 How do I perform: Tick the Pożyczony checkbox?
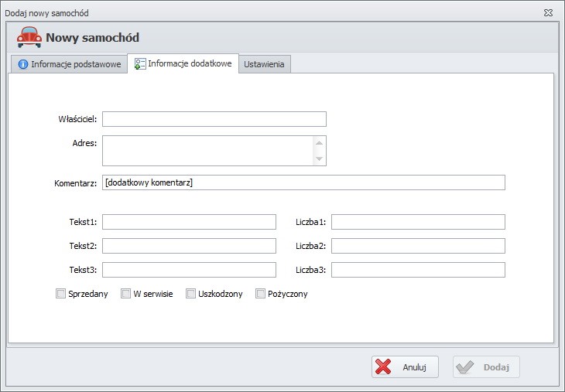(x=261, y=294)
